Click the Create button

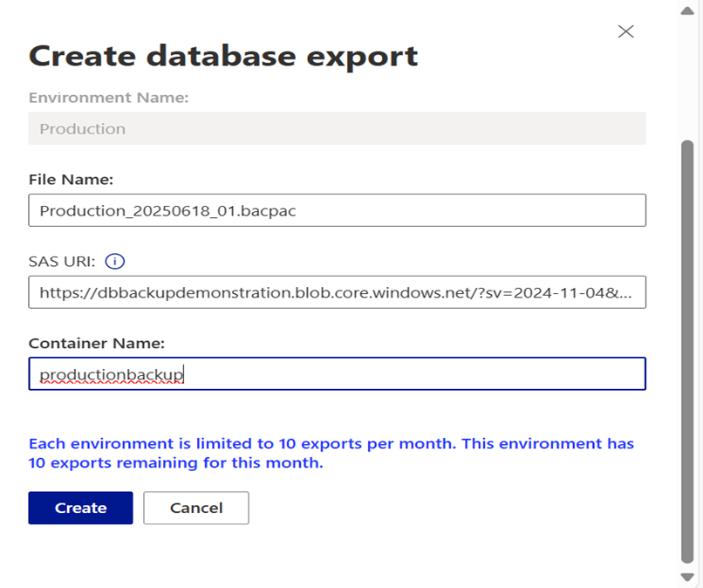pyautogui.click(x=81, y=508)
